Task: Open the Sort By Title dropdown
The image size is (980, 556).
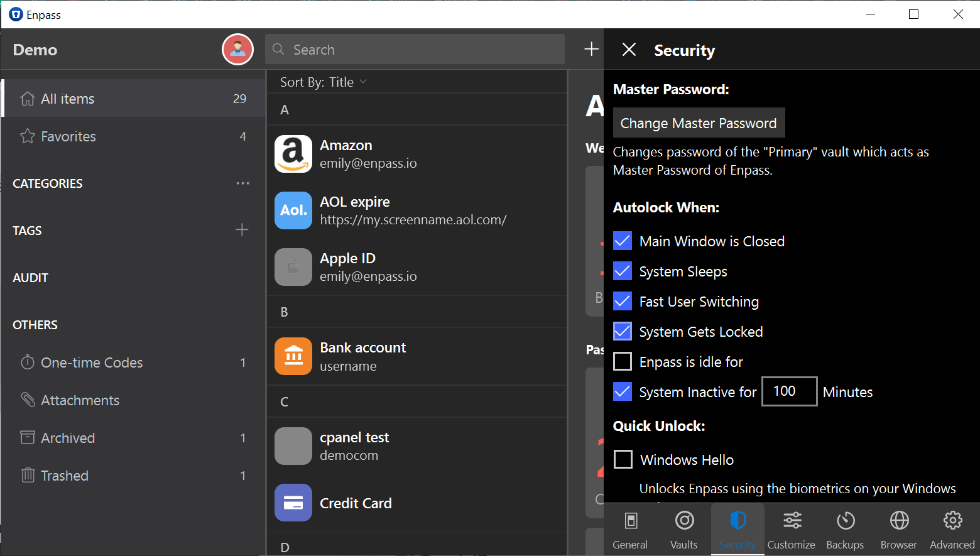Action: point(324,82)
